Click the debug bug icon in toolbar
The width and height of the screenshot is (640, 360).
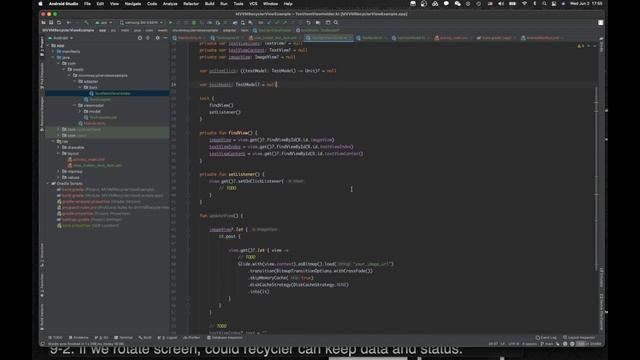click(x=194, y=22)
